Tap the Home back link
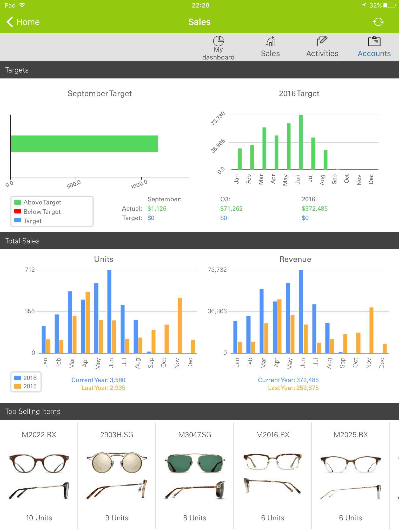Screen dimensions: 399x532 [23, 22]
